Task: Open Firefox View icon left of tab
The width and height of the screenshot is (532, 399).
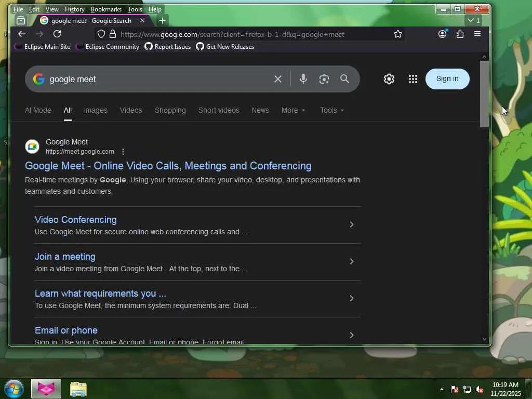Action: [x=21, y=21]
